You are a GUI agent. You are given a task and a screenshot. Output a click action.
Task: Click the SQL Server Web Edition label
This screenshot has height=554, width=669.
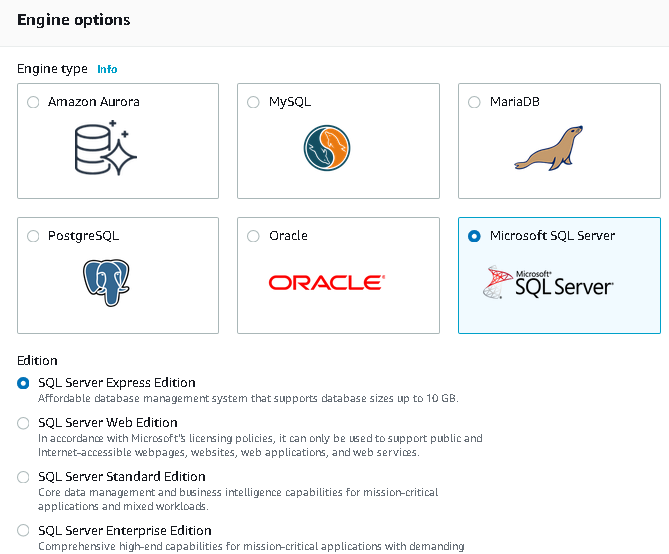108,423
